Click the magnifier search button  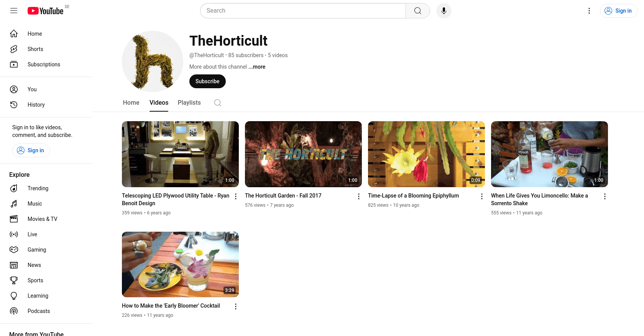(x=418, y=11)
